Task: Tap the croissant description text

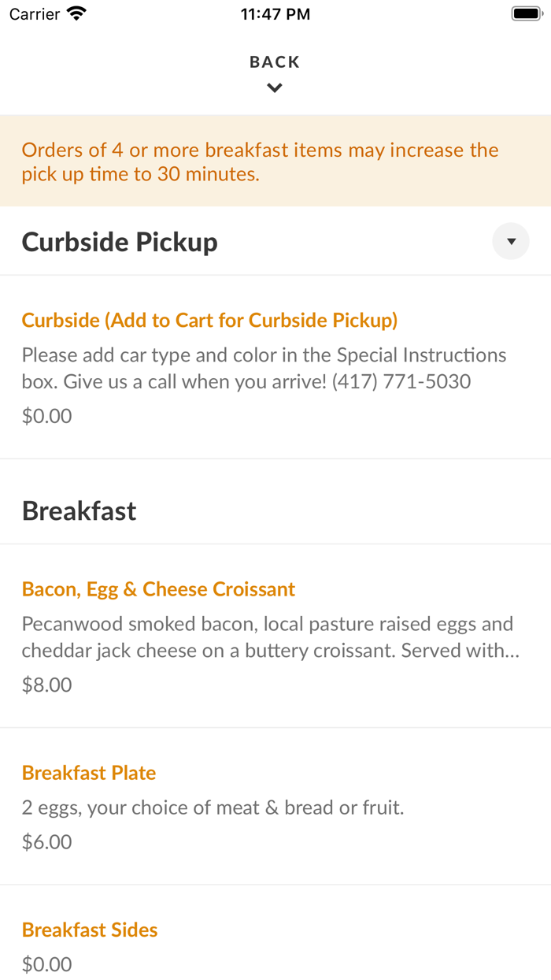Action: [270, 637]
